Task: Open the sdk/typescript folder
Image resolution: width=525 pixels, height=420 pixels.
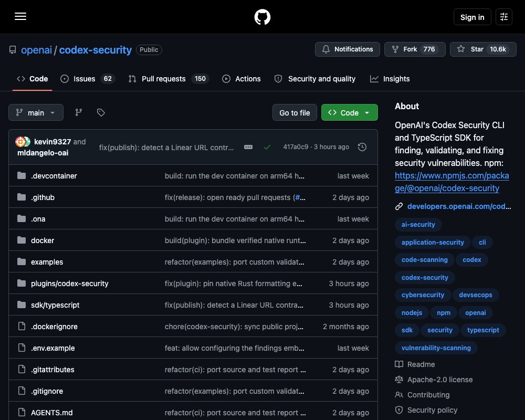Action: pyautogui.click(x=55, y=305)
